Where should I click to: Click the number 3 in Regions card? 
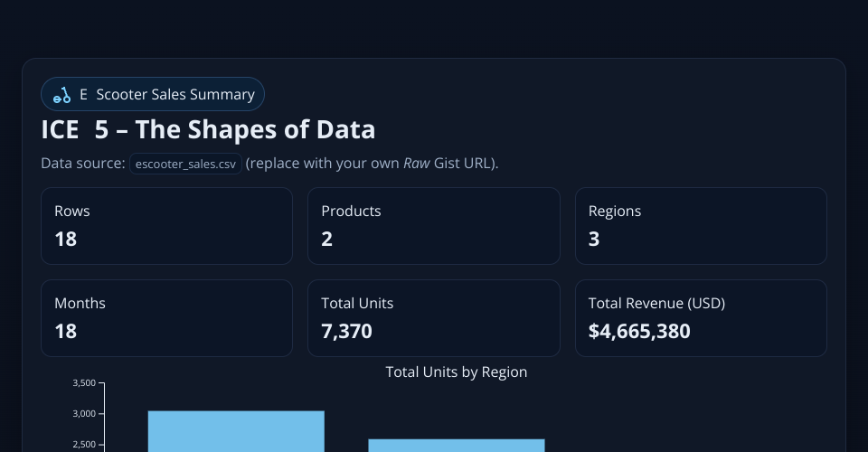point(594,239)
